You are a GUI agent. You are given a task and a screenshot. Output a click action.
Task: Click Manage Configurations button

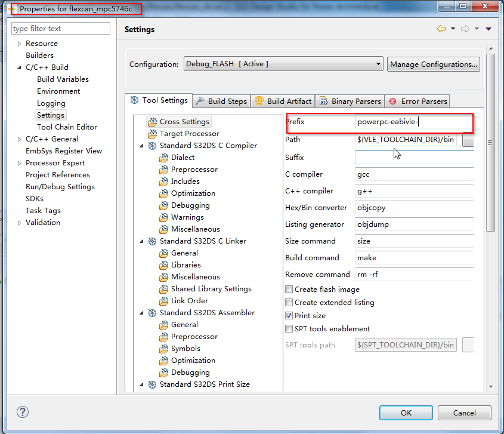click(x=434, y=64)
